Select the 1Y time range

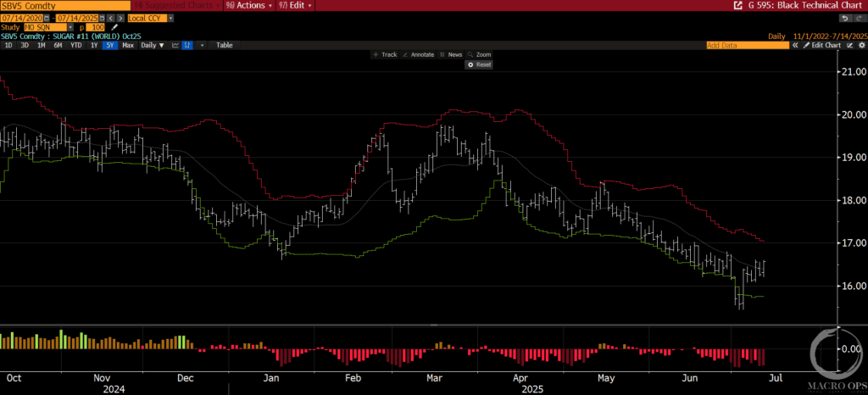pos(93,46)
